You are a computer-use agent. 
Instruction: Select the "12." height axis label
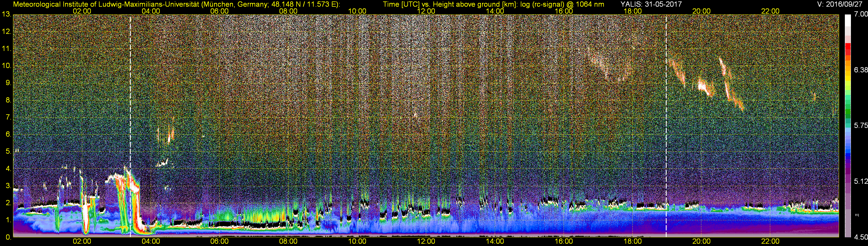6,32
